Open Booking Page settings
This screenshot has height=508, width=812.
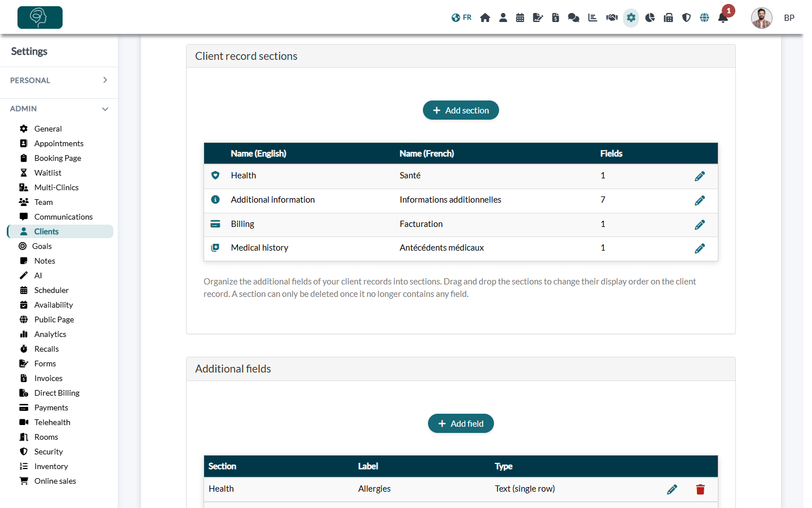[58, 158]
